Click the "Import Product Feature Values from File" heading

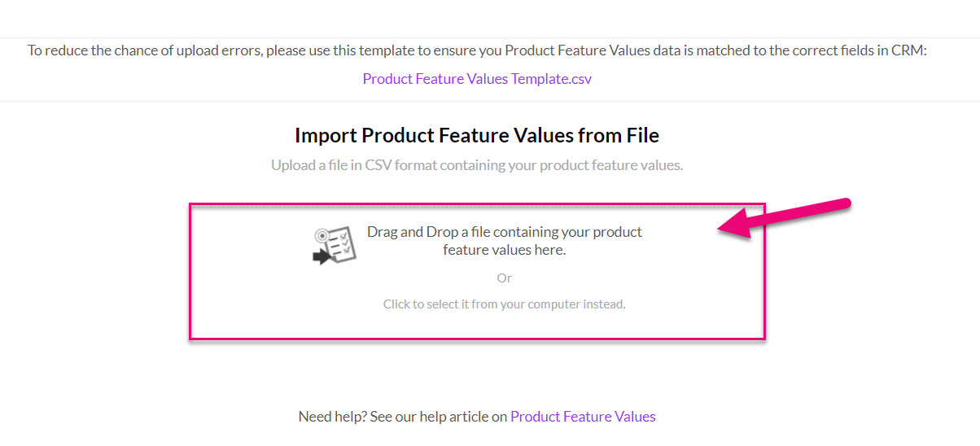[x=477, y=135]
